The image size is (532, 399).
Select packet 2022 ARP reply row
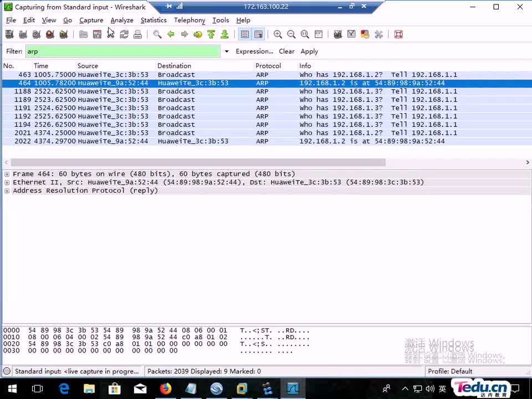tap(267, 141)
